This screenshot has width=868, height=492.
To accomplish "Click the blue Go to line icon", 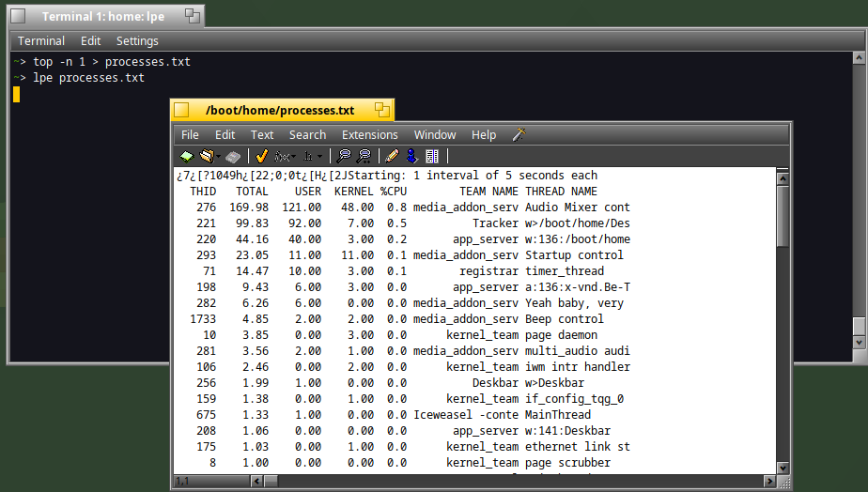I will tap(411, 157).
